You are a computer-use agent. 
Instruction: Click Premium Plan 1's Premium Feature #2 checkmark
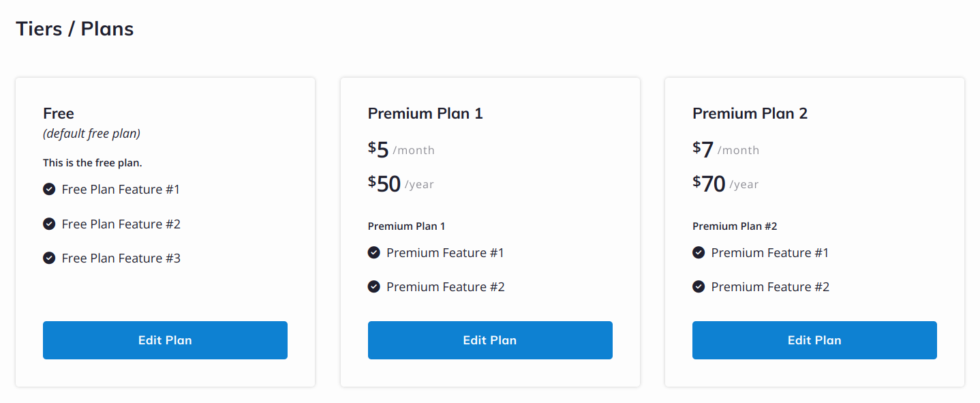[x=373, y=286]
